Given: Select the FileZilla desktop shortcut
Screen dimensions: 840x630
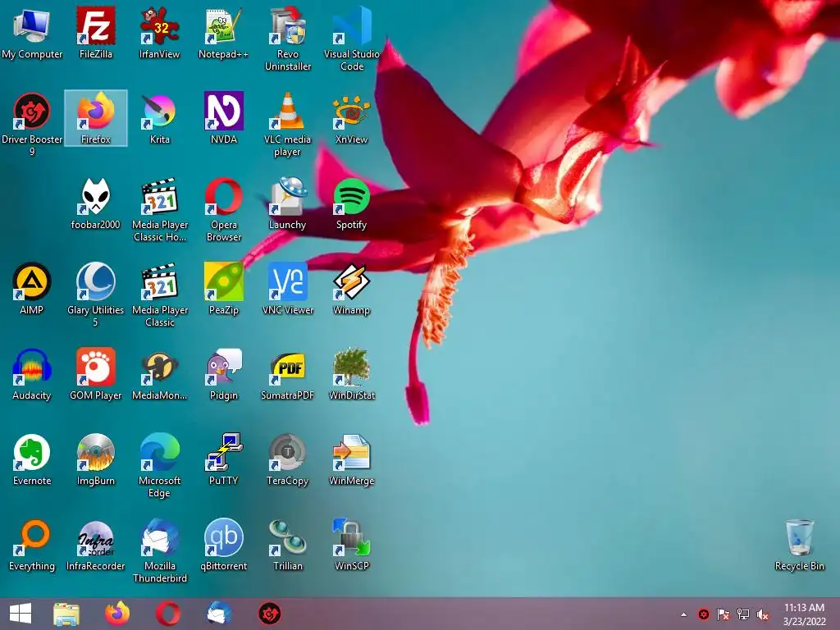Looking at the screenshot, I should click(x=96, y=32).
